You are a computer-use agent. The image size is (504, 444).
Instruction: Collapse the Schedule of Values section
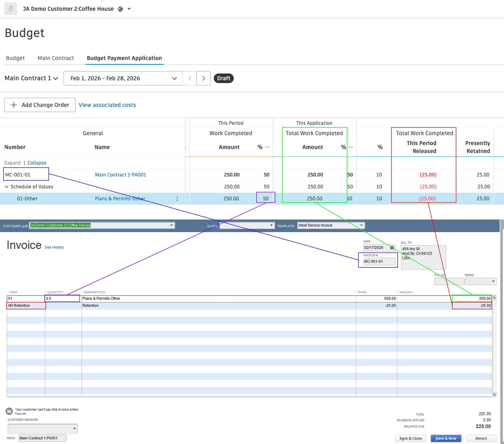[7, 187]
